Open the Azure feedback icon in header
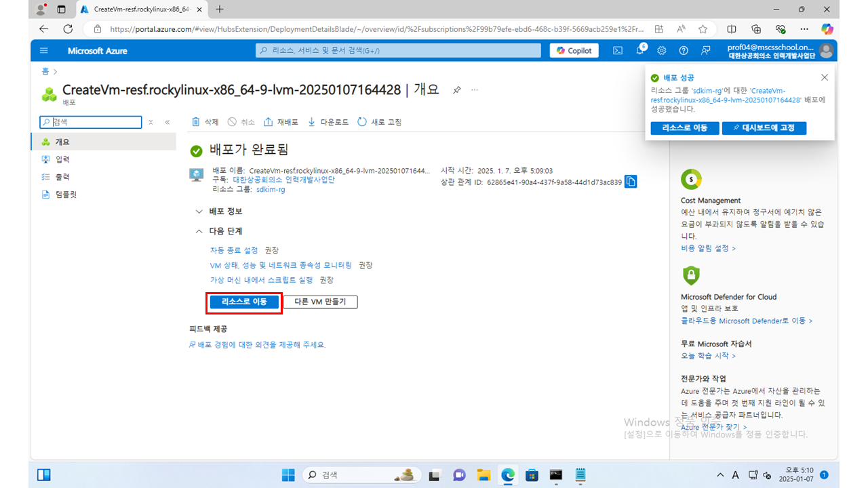This screenshot has height=488, width=868. (706, 51)
